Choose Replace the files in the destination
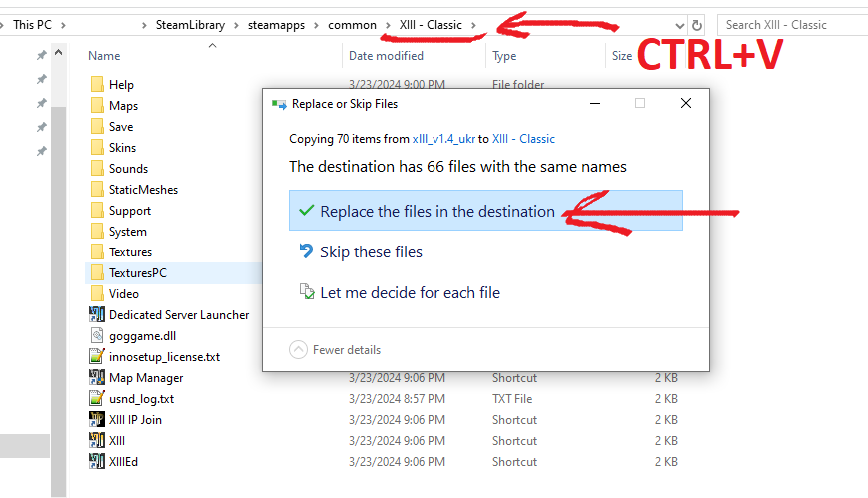Viewport: 868px width, 498px height. 436,211
